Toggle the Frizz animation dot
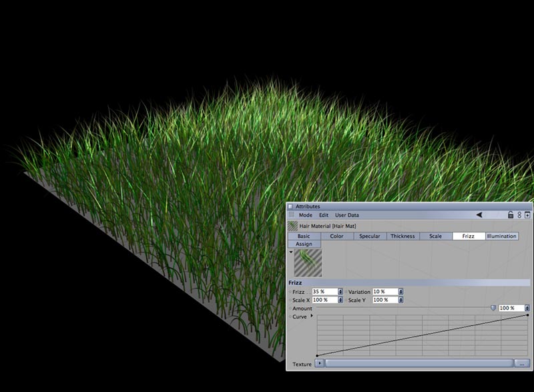 click(290, 292)
